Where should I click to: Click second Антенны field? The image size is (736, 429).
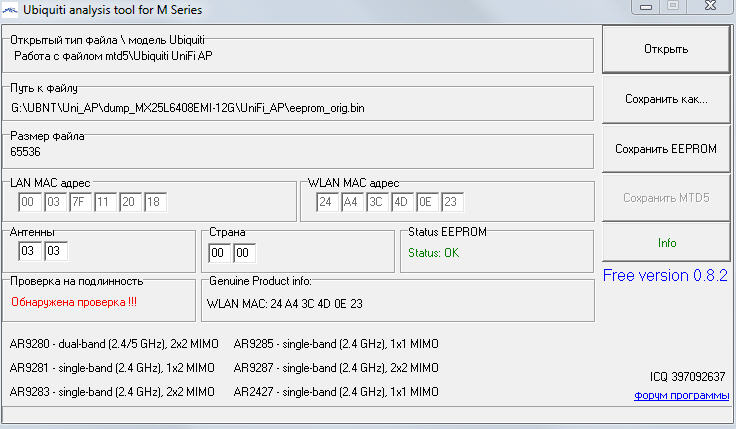pyautogui.click(x=55, y=251)
